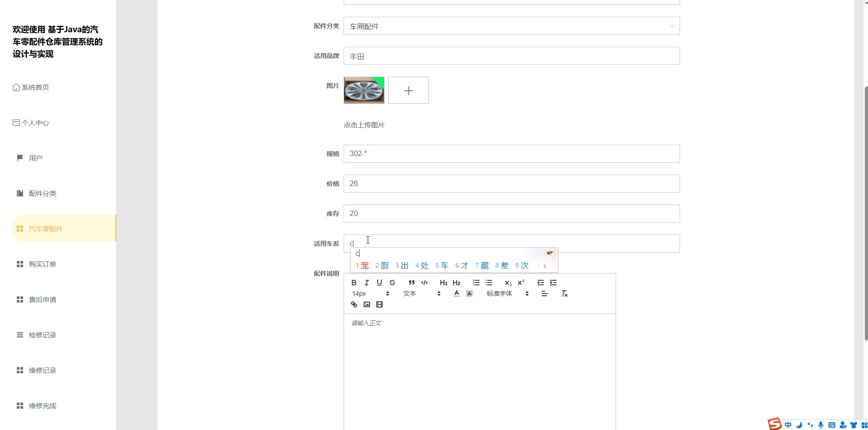868x430 pixels.
Task: Open 维修记录 in the sidebar
Action: click(x=37, y=370)
